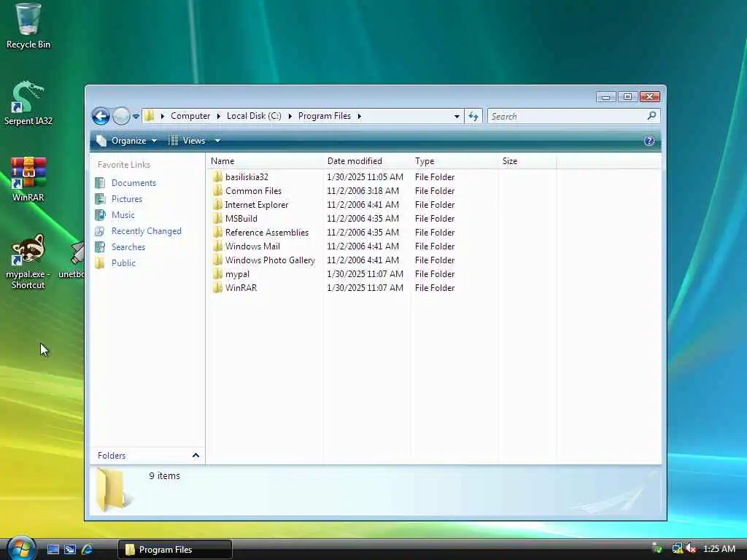
Task: Select the basiliskia32 folder icon
Action: tap(217, 177)
